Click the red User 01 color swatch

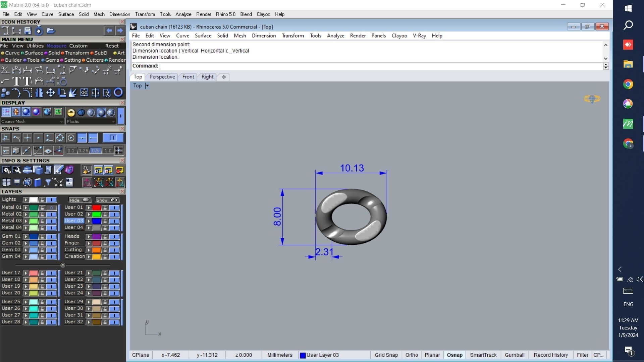pos(96,207)
